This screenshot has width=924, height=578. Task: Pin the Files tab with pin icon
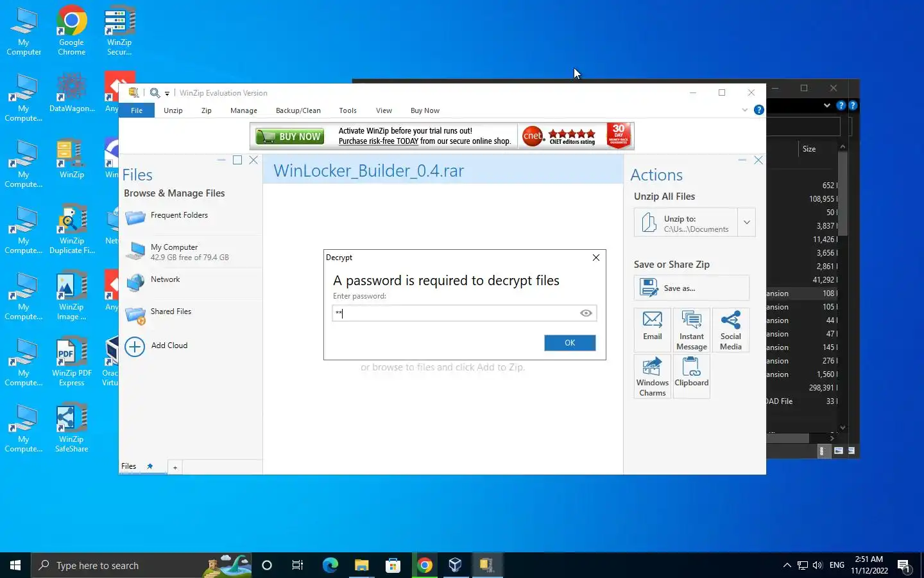tap(150, 466)
